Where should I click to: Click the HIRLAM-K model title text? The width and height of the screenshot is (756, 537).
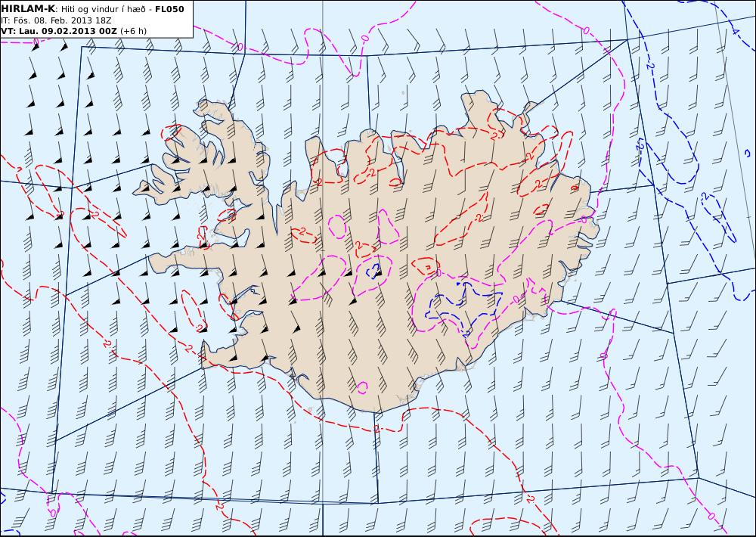click(28, 9)
